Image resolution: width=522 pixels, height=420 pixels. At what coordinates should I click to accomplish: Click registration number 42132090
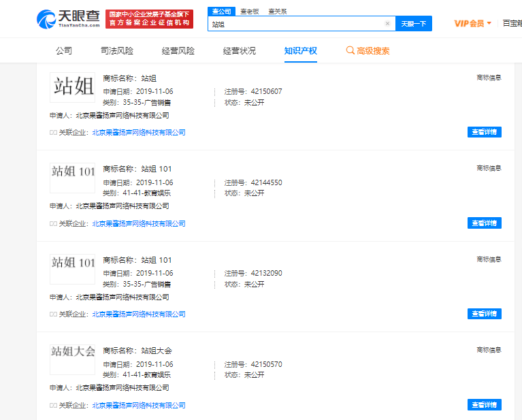[266, 273]
